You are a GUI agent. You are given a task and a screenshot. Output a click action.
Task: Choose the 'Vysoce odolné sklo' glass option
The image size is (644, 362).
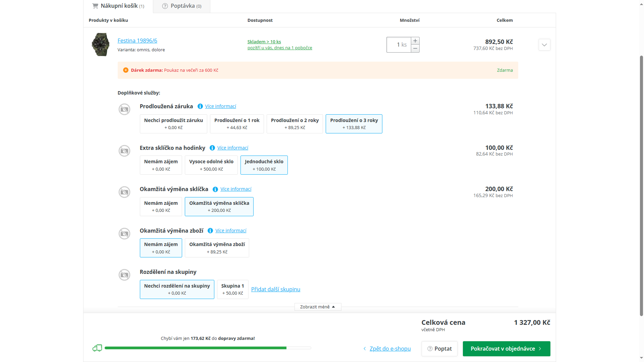pos(211,165)
